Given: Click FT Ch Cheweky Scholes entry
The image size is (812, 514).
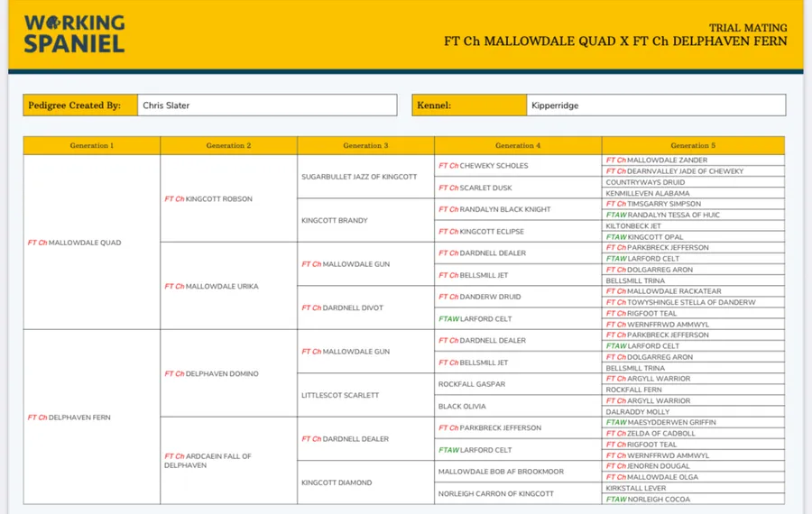Looking at the screenshot, I should click(x=483, y=166).
